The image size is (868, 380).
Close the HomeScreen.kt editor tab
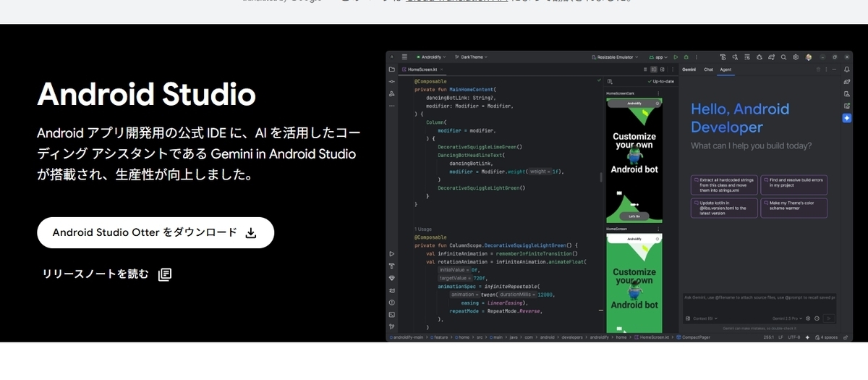pos(441,69)
